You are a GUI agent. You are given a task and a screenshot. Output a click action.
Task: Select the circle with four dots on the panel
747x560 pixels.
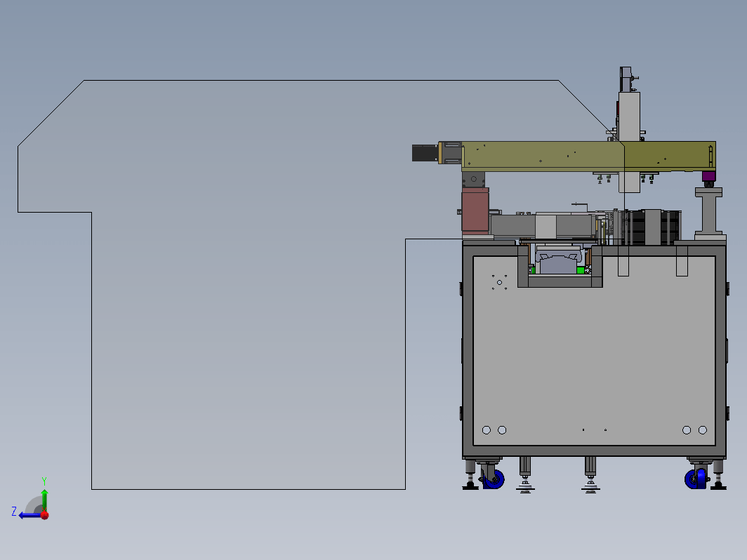coord(499,282)
